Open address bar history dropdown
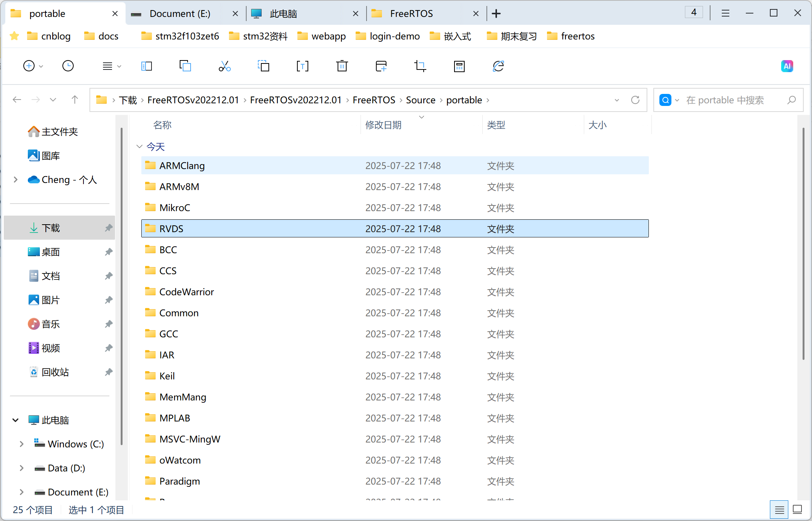The height and width of the screenshot is (521, 812). coord(617,100)
